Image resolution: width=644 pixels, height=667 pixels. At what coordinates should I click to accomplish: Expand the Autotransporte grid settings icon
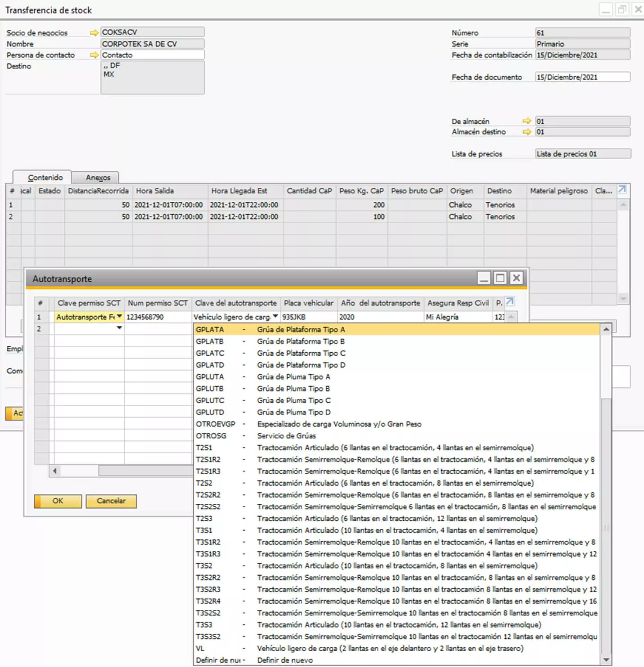(x=509, y=302)
